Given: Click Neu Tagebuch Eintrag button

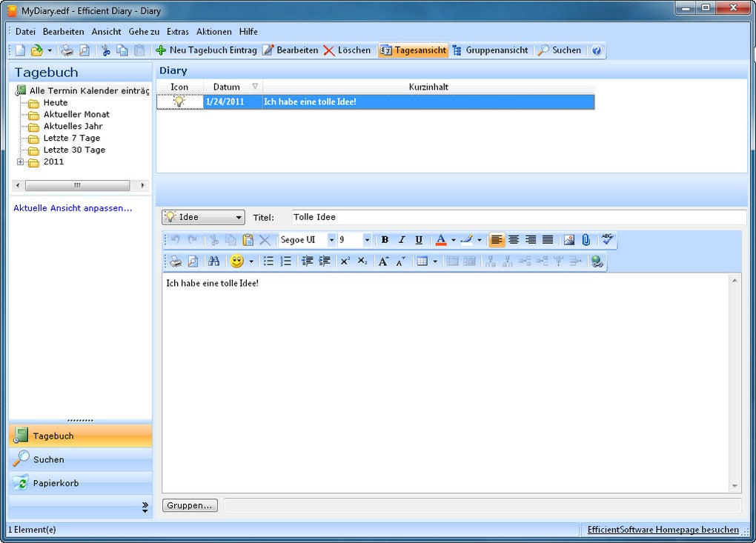Looking at the screenshot, I should [206, 50].
